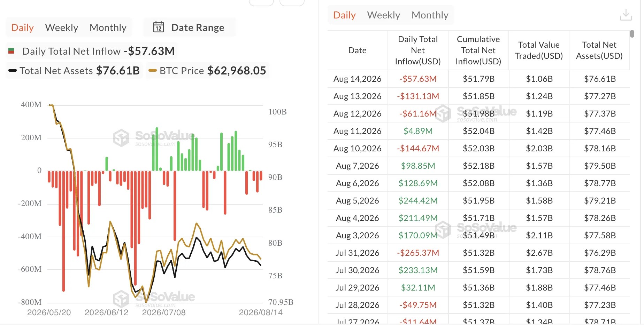Click the Aug 6,2026 date cell
Image resolution: width=644 pixels, height=325 pixels.
tap(358, 183)
